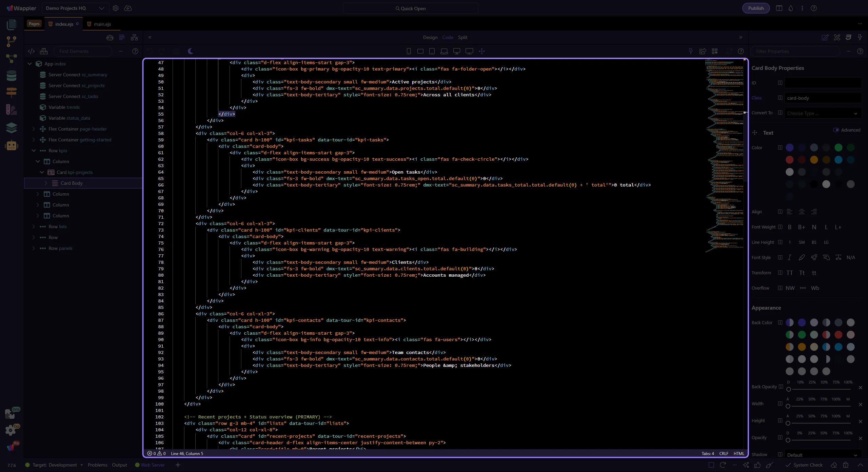Toggle the ID property binding checkbox
Screen dimensions: 868x472
(x=780, y=83)
